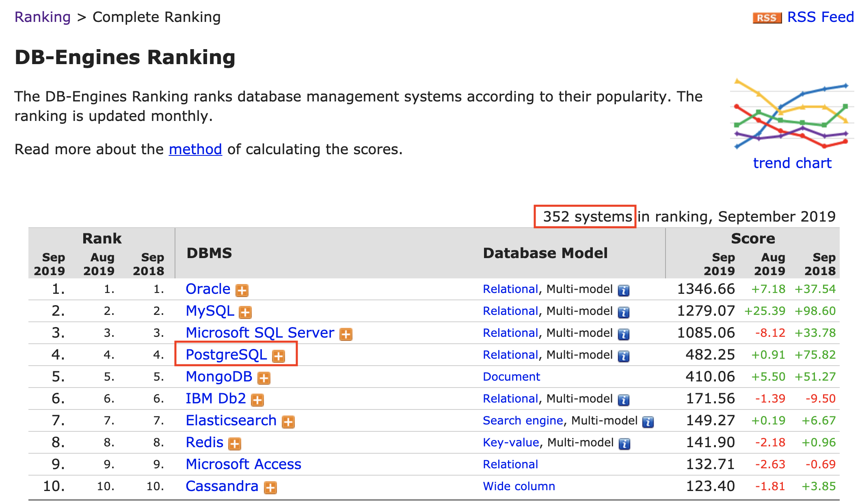Open the Microsoft Access link
The width and height of the screenshot is (860, 504).
click(x=244, y=464)
